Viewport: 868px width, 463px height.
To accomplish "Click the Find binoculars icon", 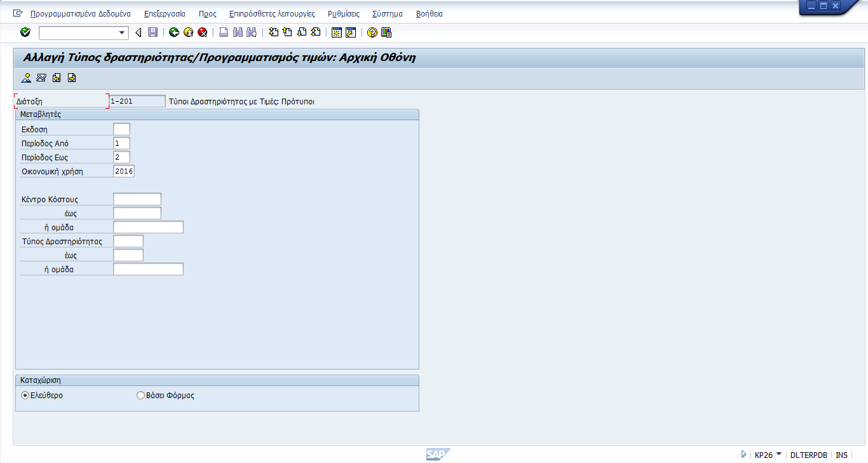I will point(238,32).
